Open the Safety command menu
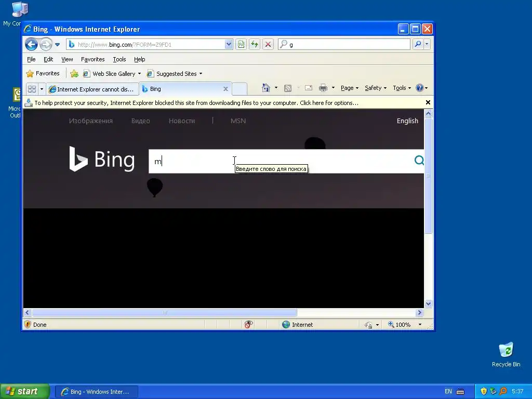 coord(375,88)
